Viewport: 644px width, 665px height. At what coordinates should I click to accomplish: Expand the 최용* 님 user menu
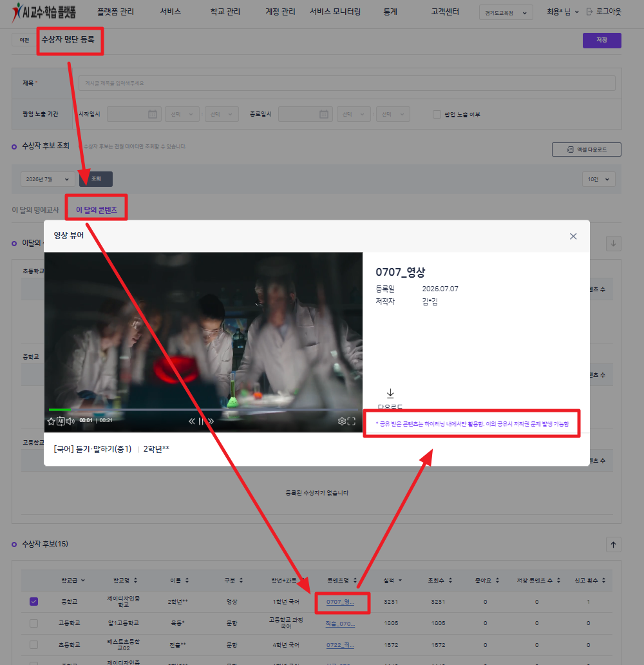point(563,12)
